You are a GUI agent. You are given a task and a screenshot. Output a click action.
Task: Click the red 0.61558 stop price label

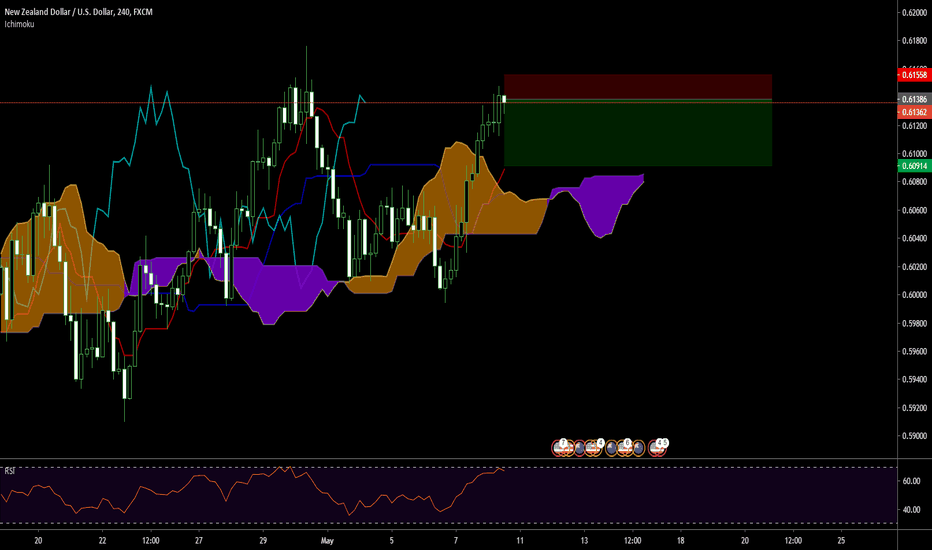[x=914, y=75]
